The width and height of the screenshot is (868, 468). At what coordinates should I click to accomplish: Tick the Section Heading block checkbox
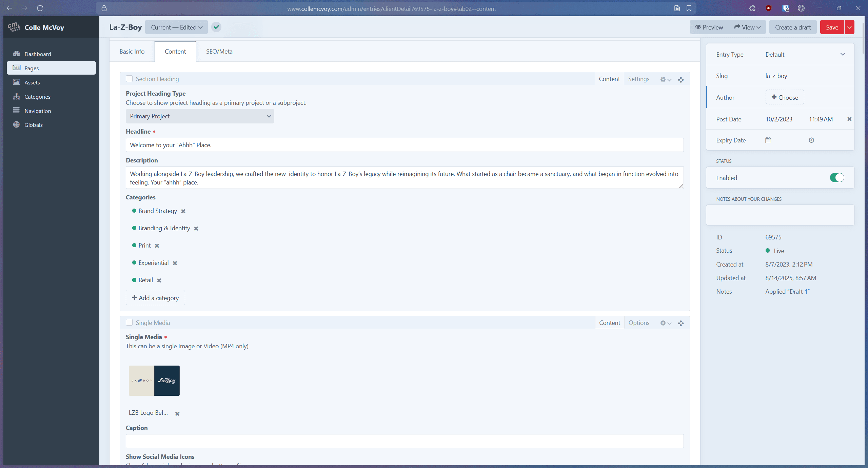pos(129,79)
